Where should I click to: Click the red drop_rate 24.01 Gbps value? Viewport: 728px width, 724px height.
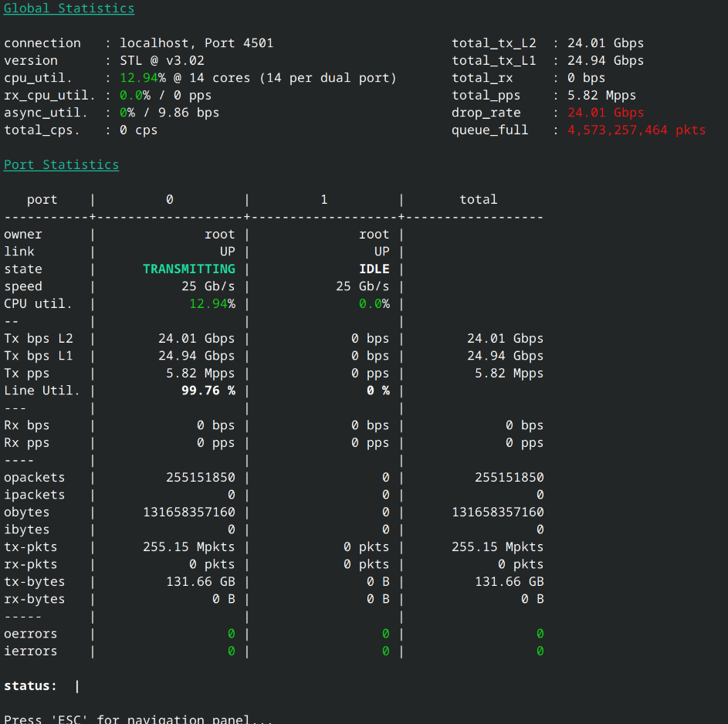pos(605,113)
